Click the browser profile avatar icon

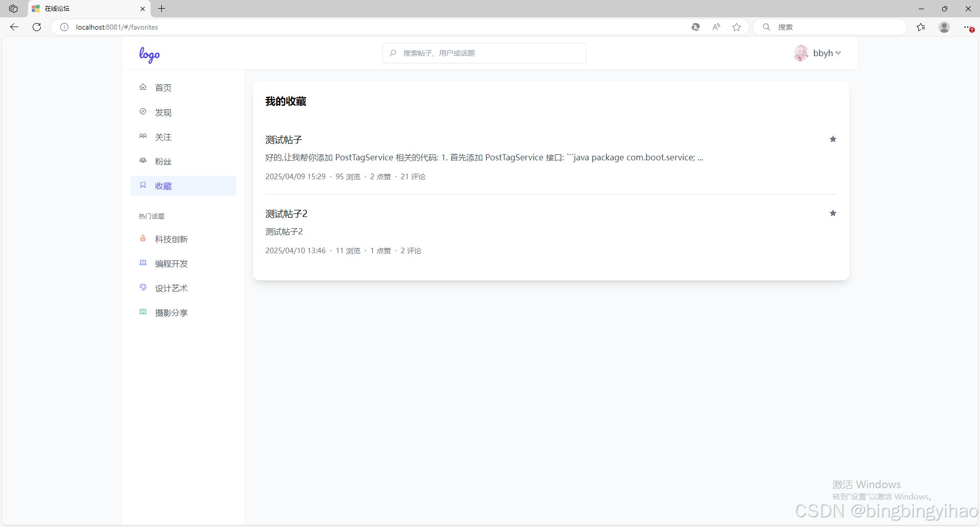pyautogui.click(x=944, y=27)
